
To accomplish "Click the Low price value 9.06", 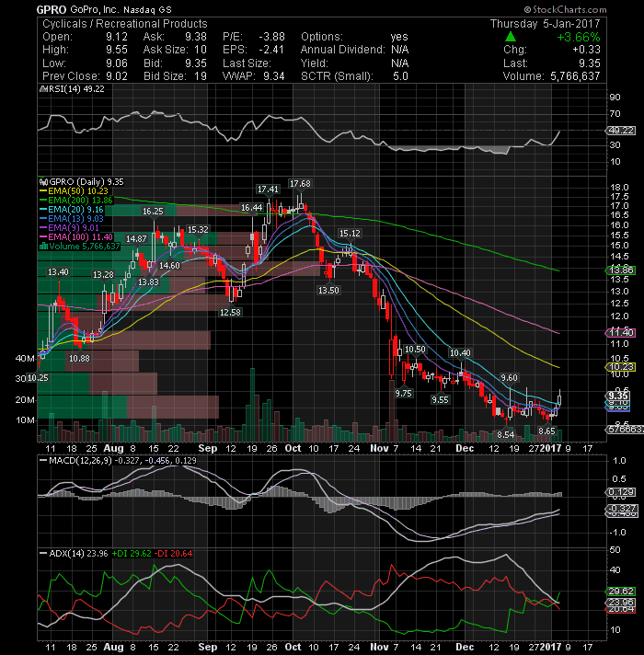I will (x=117, y=63).
